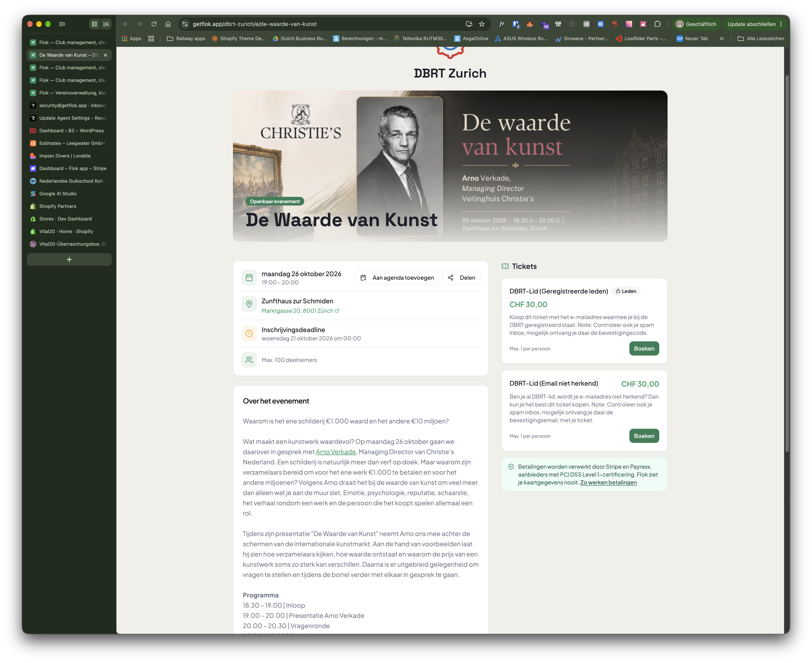This screenshot has height=663, width=812.
Task: Collapse the vertical tabs sidebar
Action: point(62,24)
